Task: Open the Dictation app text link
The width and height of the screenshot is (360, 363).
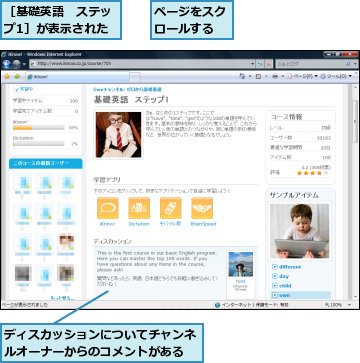Action: coord(139,224)
